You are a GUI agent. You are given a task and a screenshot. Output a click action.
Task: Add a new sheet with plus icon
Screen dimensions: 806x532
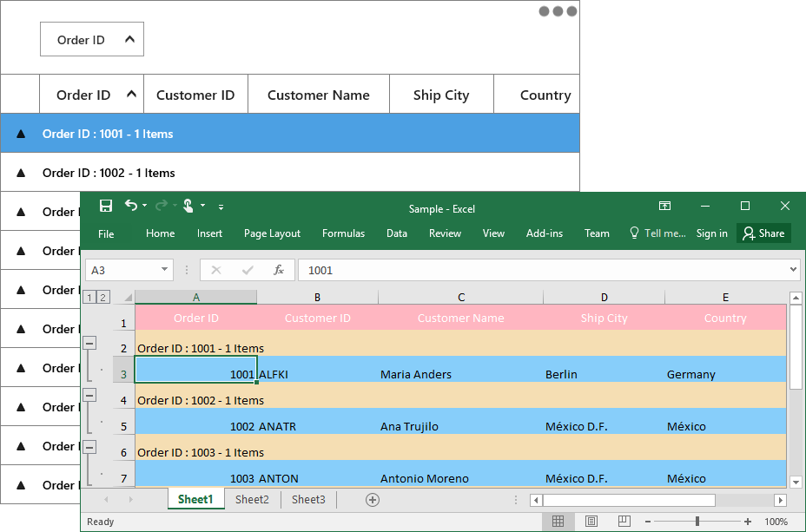coord(373,500)
